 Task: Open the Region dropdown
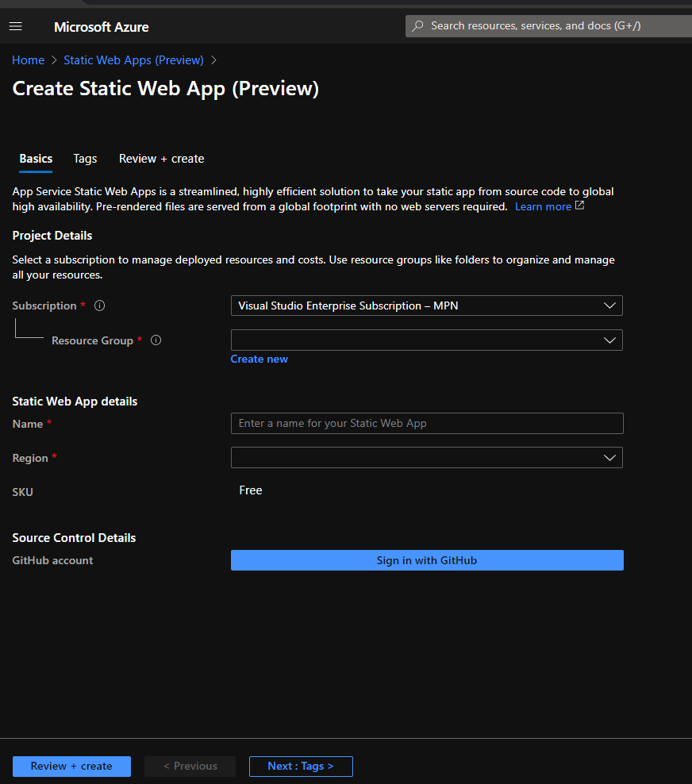[x=426, y=458]
